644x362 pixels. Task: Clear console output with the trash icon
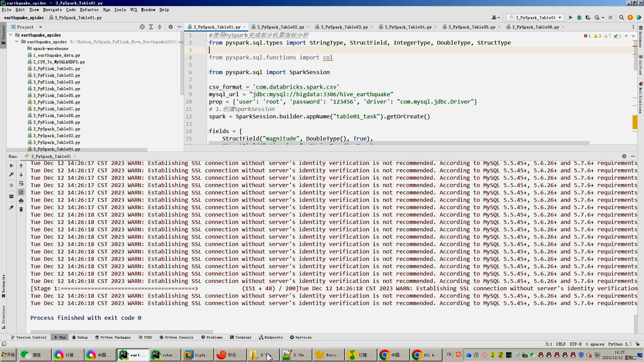point(21,209)
